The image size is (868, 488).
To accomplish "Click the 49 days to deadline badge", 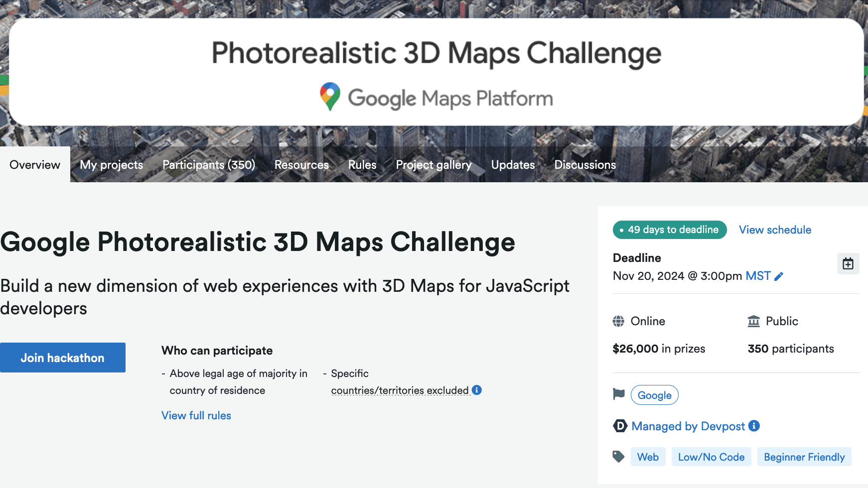I will pos(669,230).
